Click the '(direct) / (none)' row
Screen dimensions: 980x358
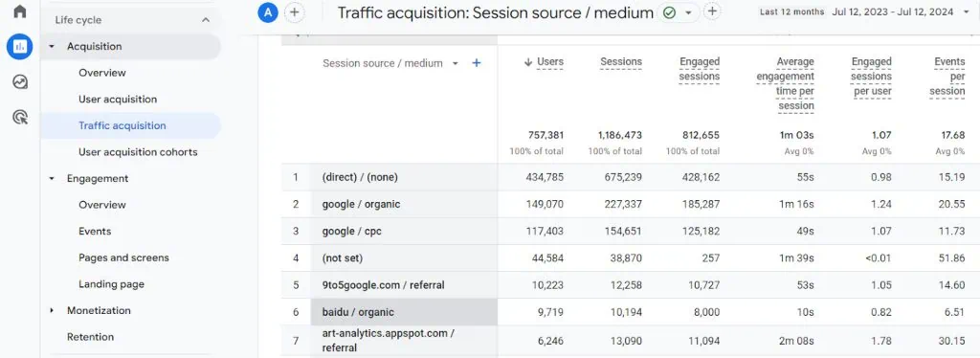click(630, 177)
